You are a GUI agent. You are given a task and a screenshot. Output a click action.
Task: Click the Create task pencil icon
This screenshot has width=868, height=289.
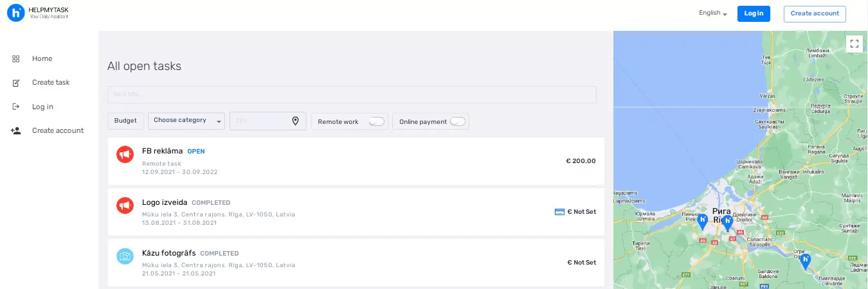click(16, 83)
